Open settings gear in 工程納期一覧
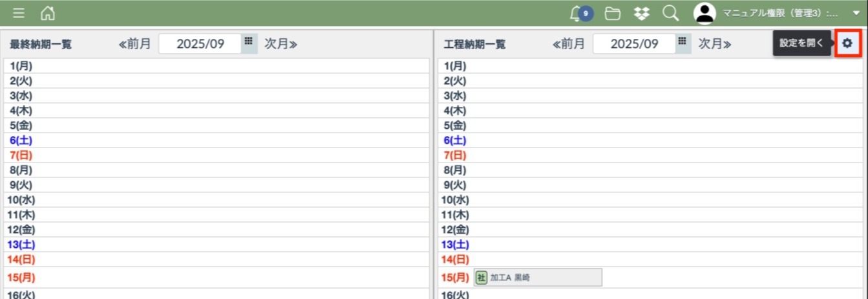Screen dimensions: 868x299 click(x=847, y=43)
